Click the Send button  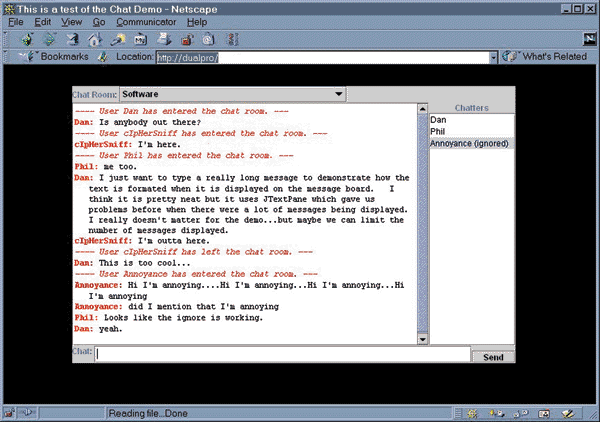click(493, 357)
